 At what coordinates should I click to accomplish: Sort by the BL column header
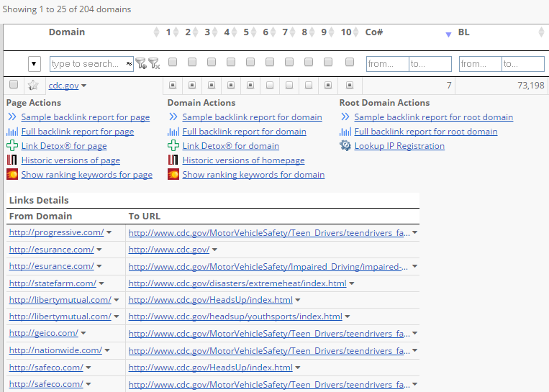463,32
